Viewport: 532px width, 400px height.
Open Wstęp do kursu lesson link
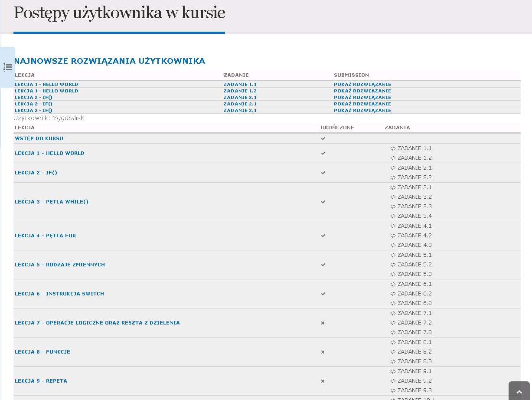[x=39, y=138]
